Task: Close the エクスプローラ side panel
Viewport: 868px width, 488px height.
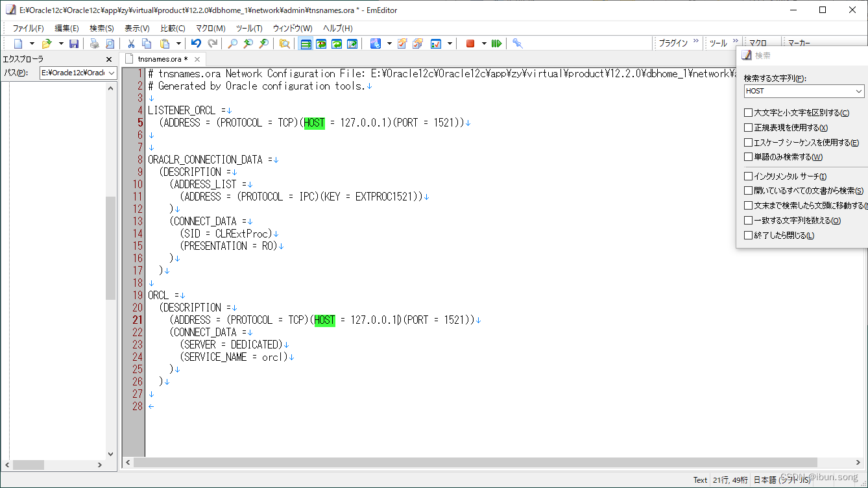Action: 109,59
